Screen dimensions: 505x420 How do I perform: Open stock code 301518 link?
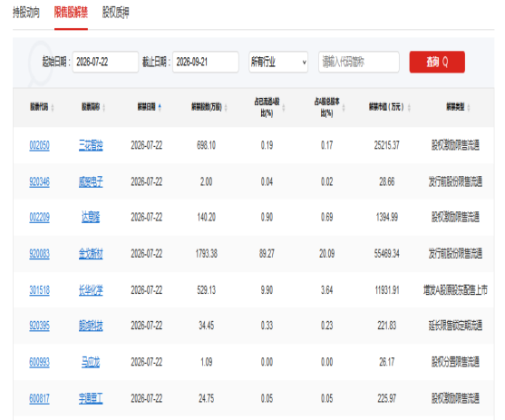click(x=40, y=290)
